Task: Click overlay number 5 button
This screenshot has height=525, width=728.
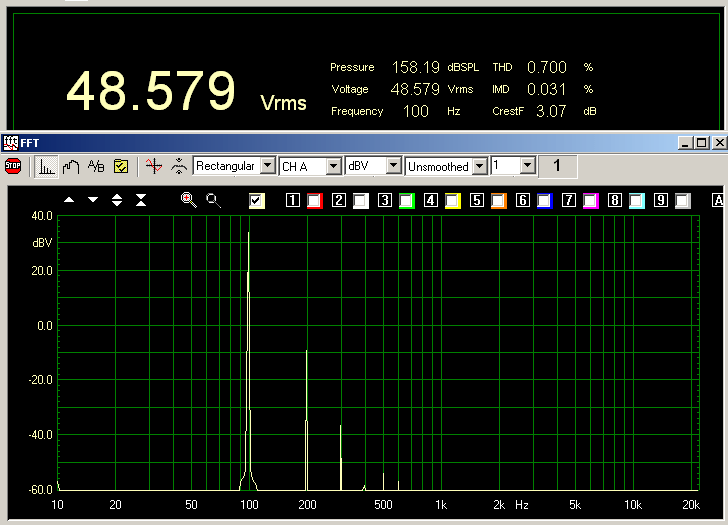Action: 476,201
